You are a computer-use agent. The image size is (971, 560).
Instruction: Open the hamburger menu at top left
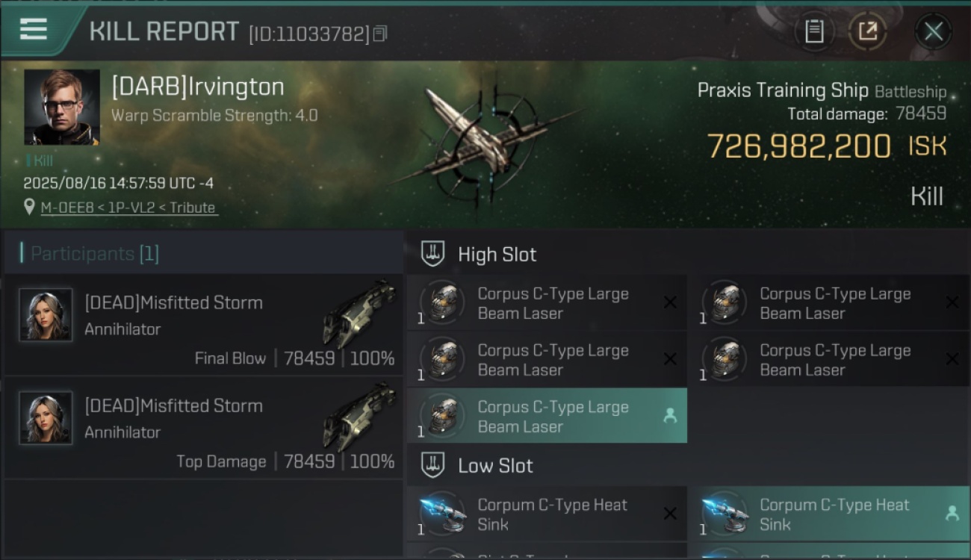pos(34,29)
